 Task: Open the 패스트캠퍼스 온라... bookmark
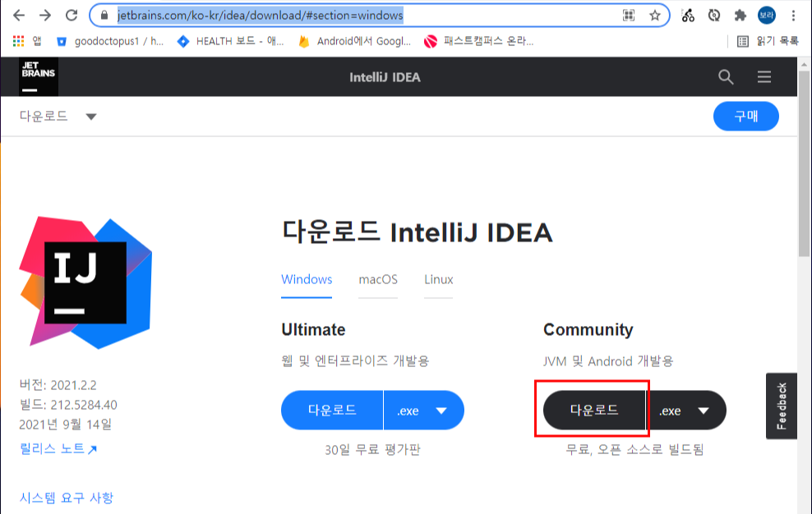pyautogui.click(x=478, y=41)
